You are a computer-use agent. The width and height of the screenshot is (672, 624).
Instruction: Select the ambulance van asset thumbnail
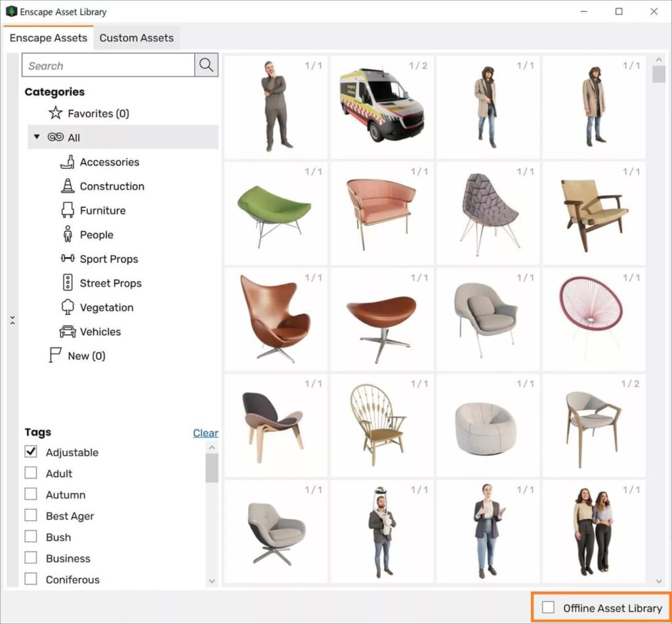point(382,107)
